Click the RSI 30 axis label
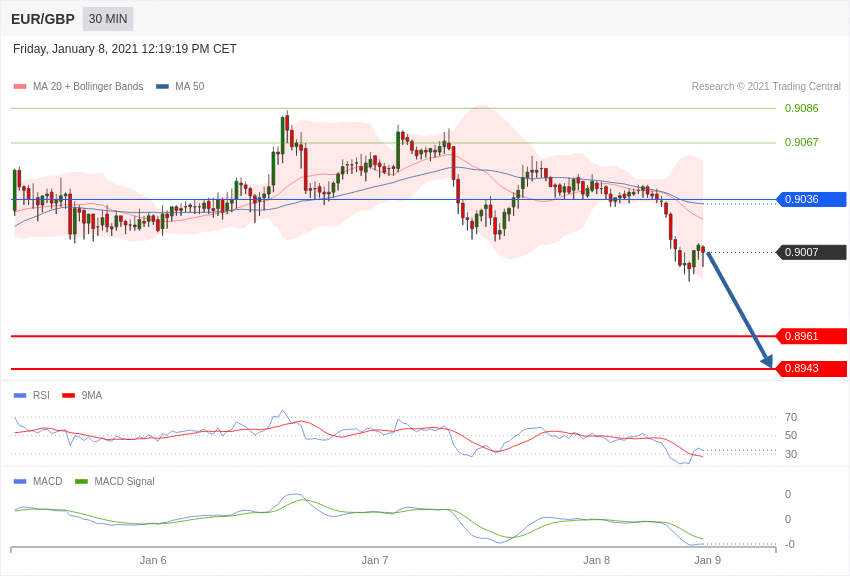The height and width of the screenshot is (576, 850). coord(791,454)
